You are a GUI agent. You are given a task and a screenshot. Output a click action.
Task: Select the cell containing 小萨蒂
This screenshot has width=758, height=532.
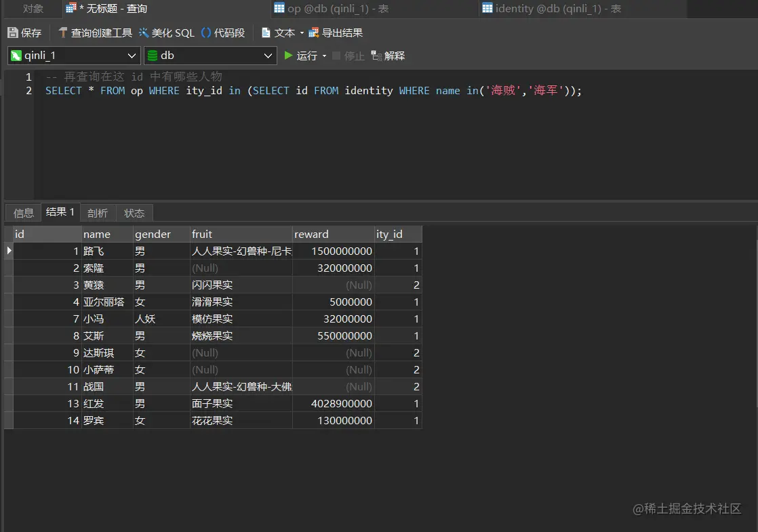(107, 369)
